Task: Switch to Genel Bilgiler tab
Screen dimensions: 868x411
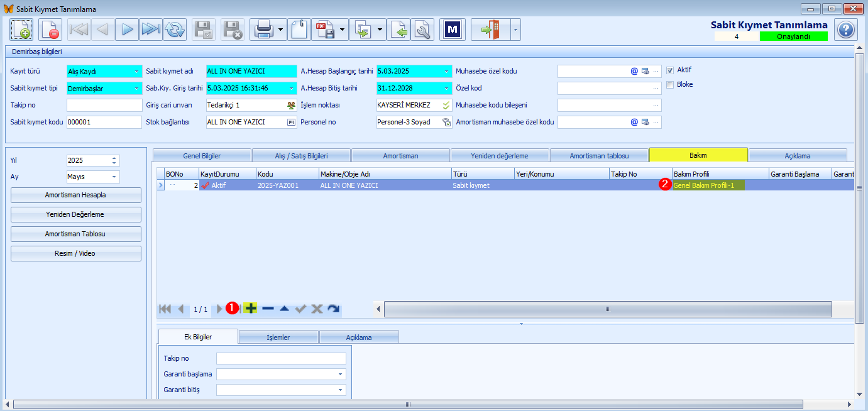Action: 202,155
